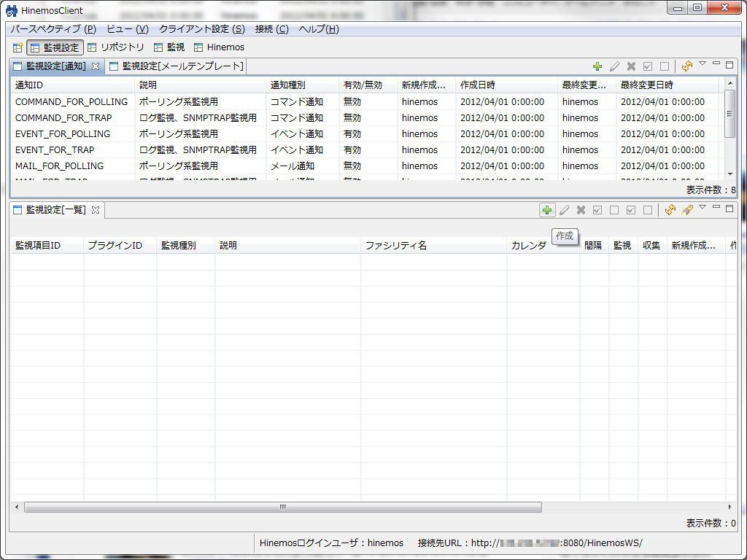Screen dimensions: 747x560
Task: Open the view menu triangle in 監視設定[通知] panel
Action: pyautogui.click(x=703, y=64)
